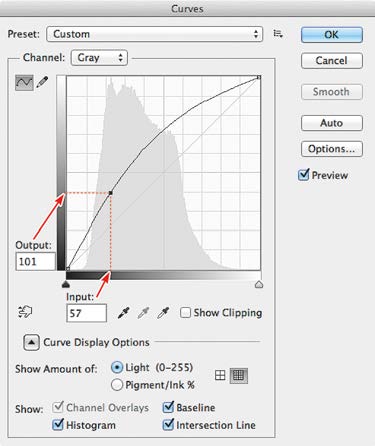Uncheck the Preview checkbox
The height and width of the screenshot is (446, 375).
pyautogui.click(x=303, y=175)
